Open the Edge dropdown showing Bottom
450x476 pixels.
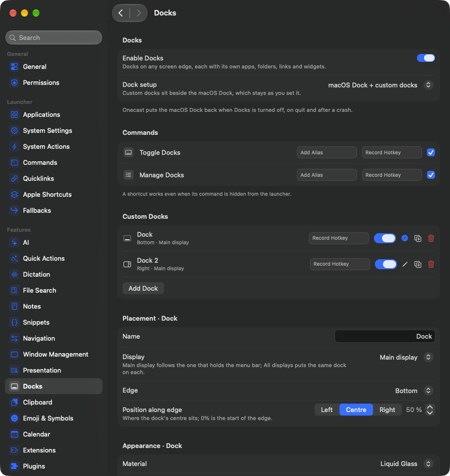point(414,391)
